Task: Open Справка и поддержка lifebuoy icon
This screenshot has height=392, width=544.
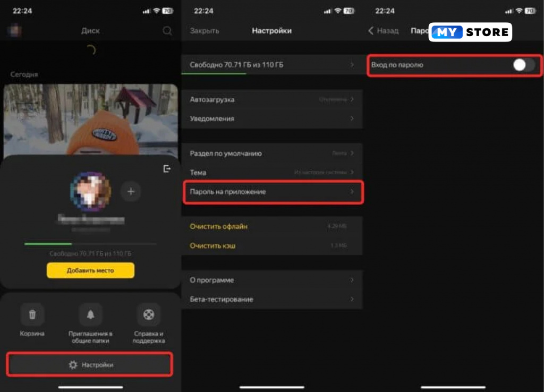Action: point(148,314)
